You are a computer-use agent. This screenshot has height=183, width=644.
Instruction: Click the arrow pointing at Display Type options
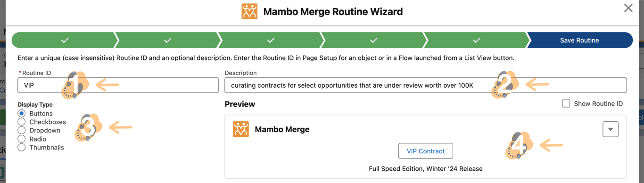[121, 127]
